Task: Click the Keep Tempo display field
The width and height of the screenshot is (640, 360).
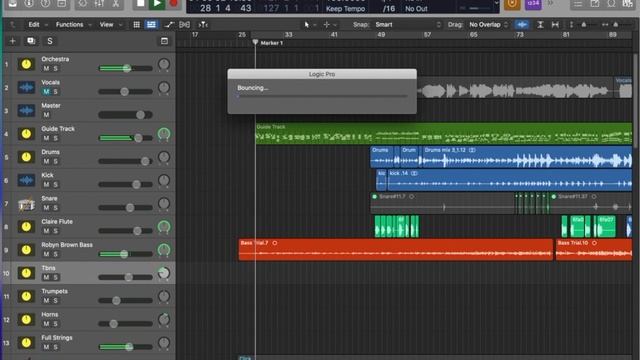Action: point(345,9)
